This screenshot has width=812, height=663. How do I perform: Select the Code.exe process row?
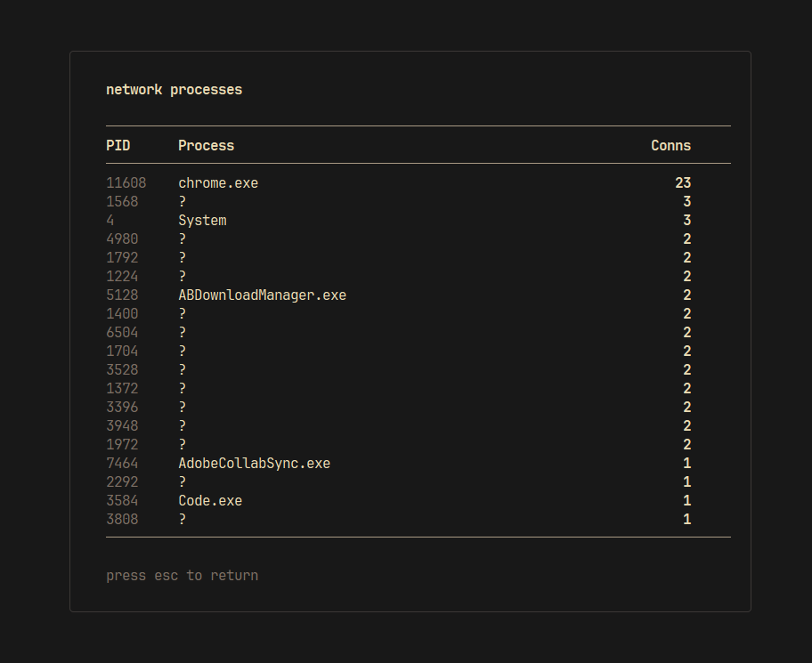point(418,500)
